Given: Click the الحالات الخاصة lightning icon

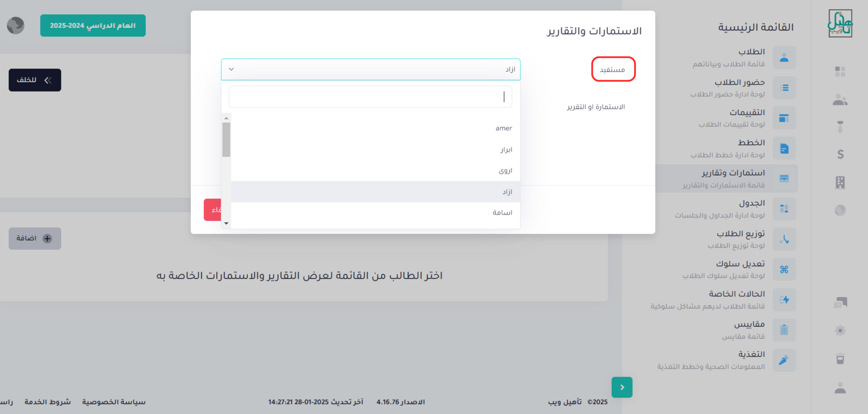Looking at the screenshot, I should 784,300.
